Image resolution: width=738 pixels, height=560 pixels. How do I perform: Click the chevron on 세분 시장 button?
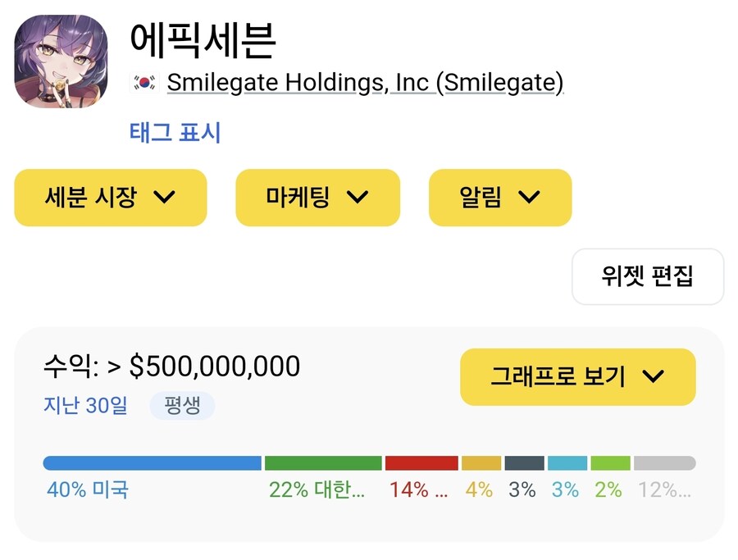pyautogui.click(x=166, y=197)
